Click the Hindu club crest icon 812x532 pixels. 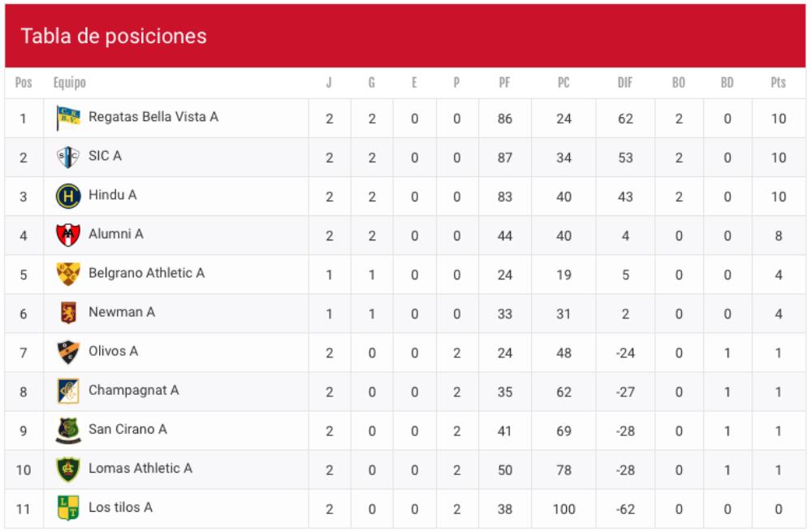tap(67, 196)
